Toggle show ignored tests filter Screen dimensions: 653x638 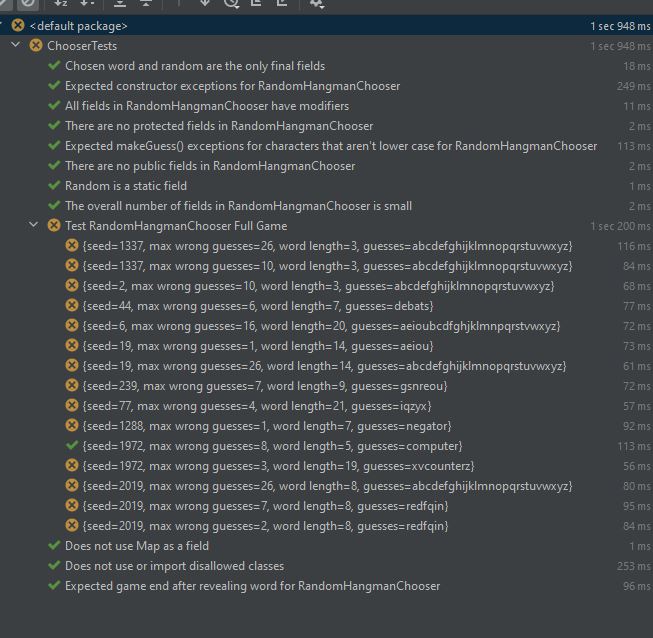(28, 4)
